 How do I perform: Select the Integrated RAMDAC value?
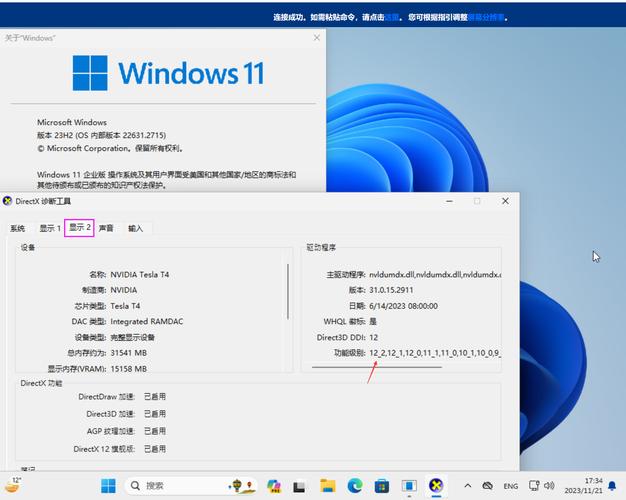[x=147, y=321]
